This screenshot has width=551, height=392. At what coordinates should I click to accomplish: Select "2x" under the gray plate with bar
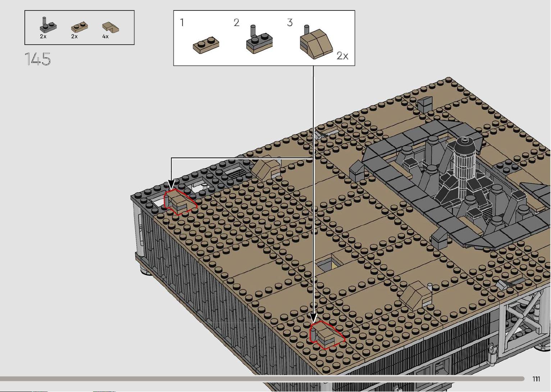(x=43, y=36)
